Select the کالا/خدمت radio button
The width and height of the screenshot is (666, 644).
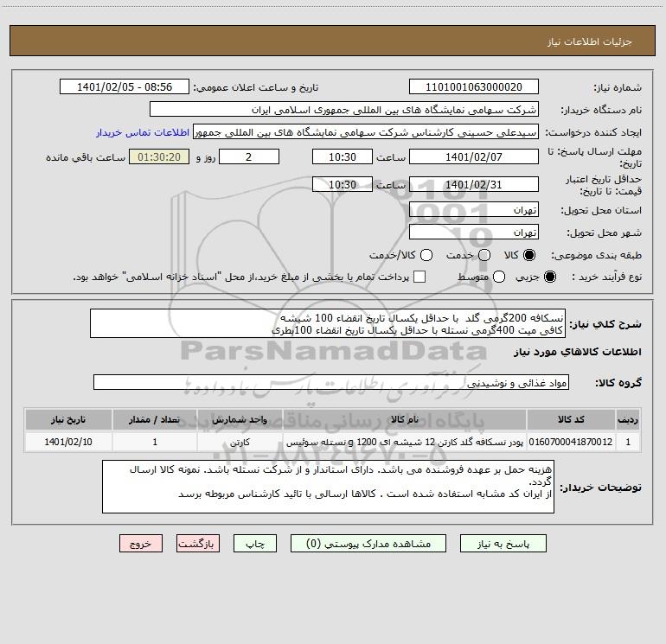pyautogui.click(x=426, y=255)
